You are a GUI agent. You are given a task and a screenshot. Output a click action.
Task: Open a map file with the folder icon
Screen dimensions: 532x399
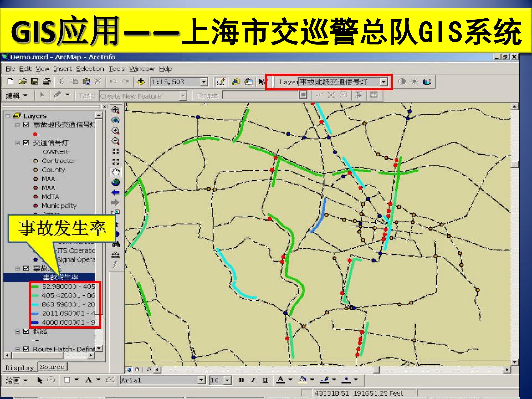pos(22,81)
